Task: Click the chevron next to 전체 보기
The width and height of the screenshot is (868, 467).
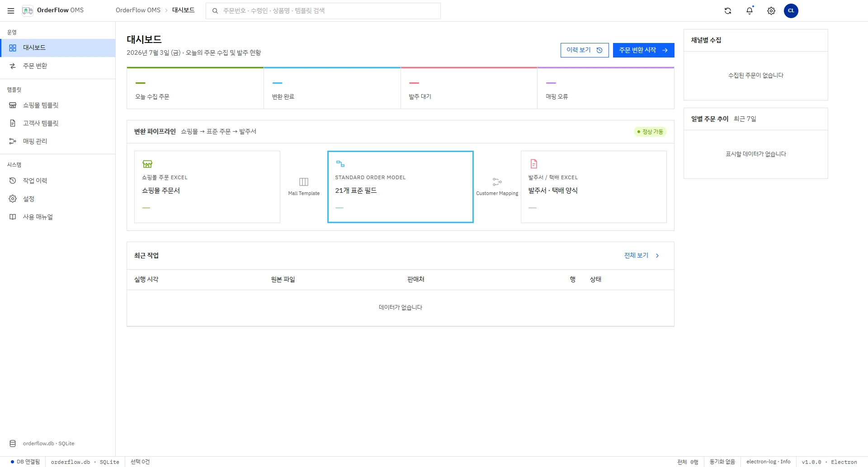Action: pos(657,256)
